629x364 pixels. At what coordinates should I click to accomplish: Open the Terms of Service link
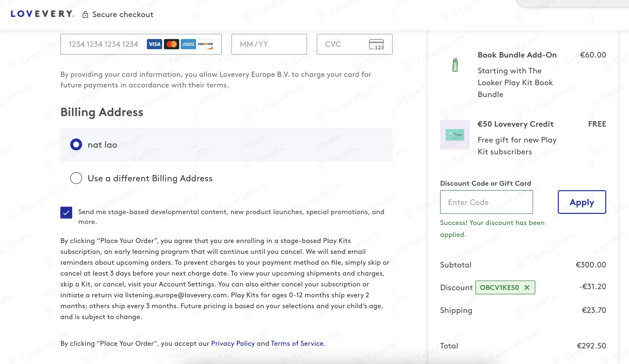tap(297, 343)
